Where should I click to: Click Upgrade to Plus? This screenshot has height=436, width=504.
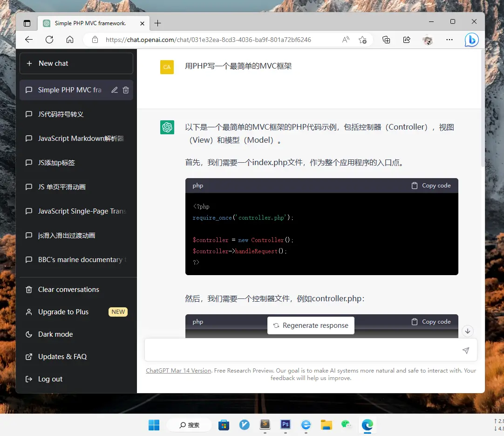[x=76, y=312]
